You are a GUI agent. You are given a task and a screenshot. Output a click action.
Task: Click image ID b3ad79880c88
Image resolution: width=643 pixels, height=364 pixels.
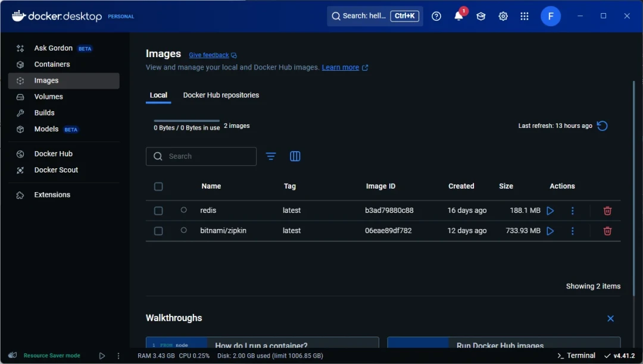pyautogui.click(x=389, y=211)
